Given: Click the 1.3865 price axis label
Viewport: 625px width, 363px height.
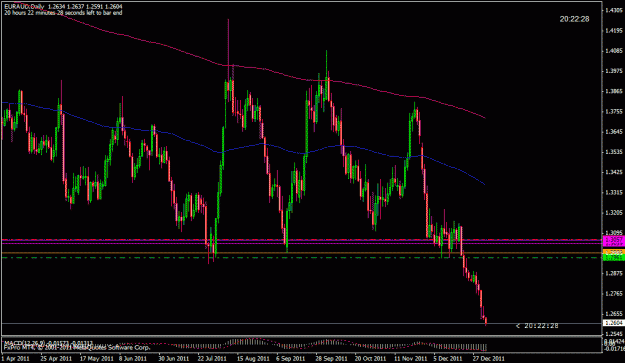Looking at the screenshot, I should point(614,91).
